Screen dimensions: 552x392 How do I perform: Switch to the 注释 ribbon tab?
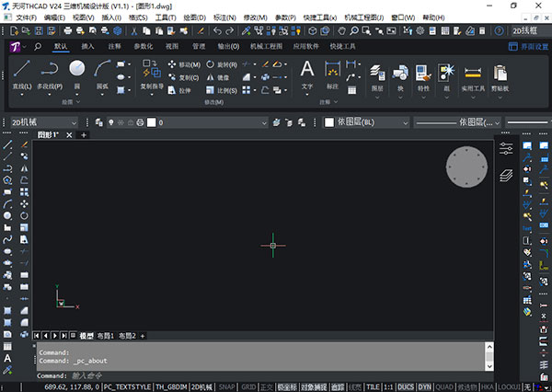point(114,45)
